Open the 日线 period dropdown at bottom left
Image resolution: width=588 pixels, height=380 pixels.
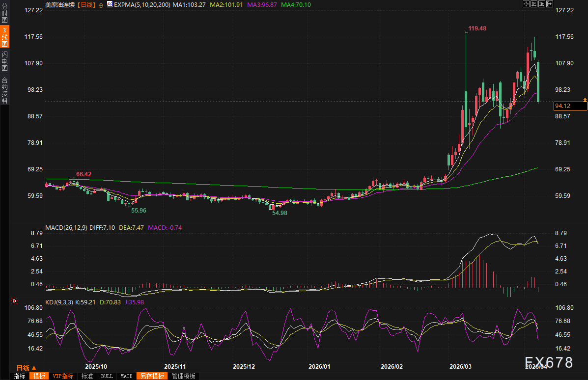click(27, 368)
